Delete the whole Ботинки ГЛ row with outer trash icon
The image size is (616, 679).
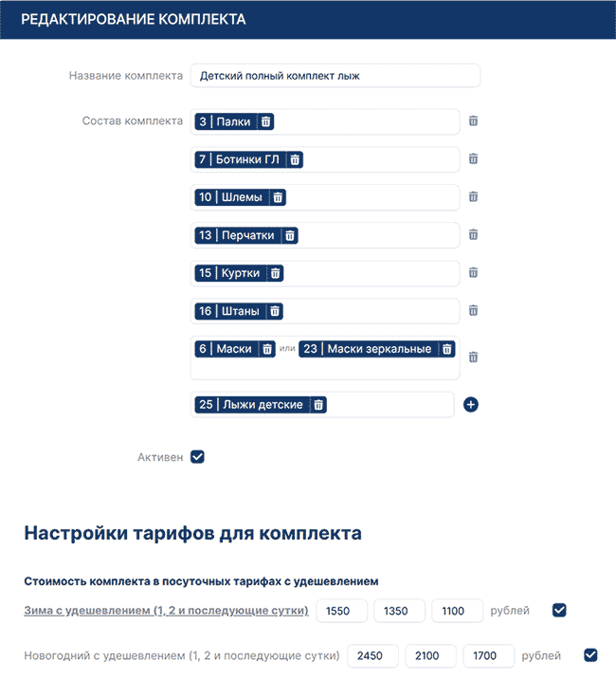474,159
